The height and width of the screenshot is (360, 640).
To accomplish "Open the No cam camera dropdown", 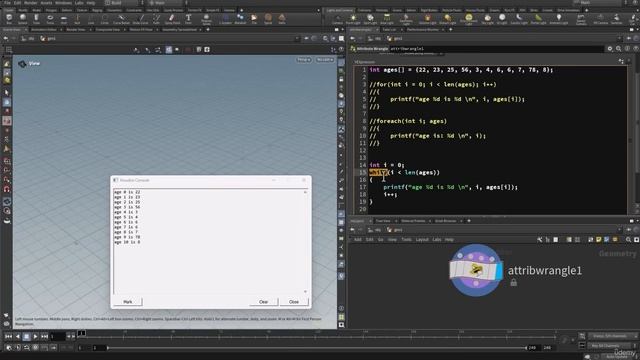I will (x=325, y=60).
